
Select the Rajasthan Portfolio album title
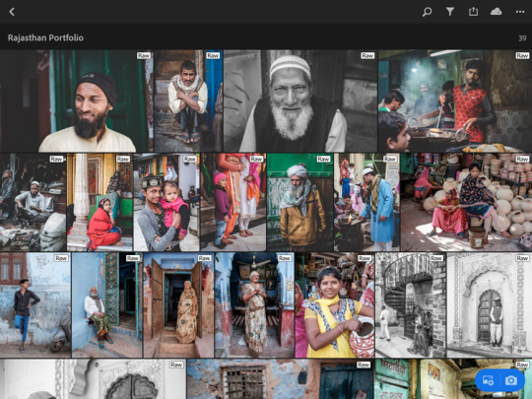tap(45, 37)
